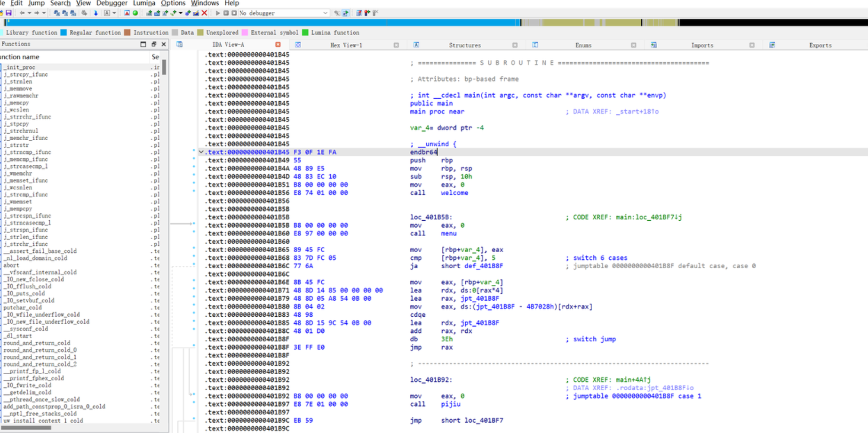Switch to the Imports tab
Viewport: 868px width, 433px height.
pyautogui.click(x=702, y=45)
